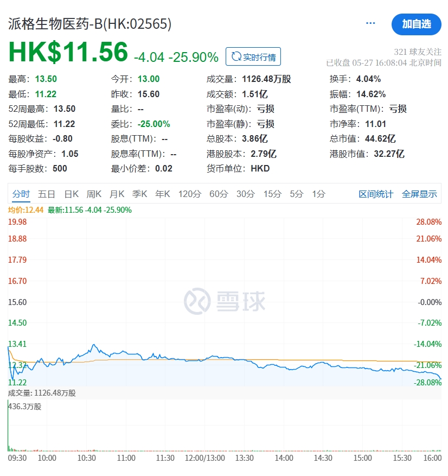Switch to the 日K chart tab

[x=72, y=194]
